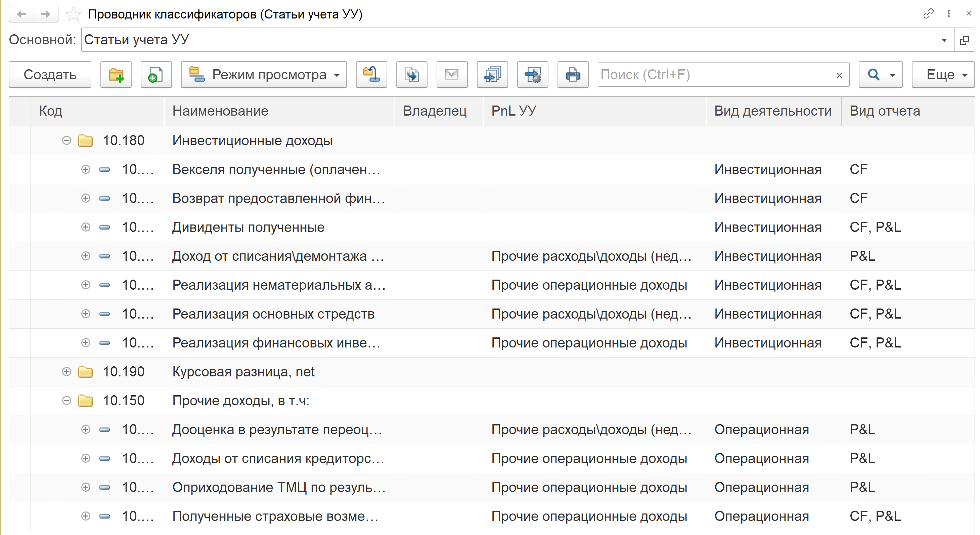Click Инвестиционная in Векселя полученные row
Image resolution: width=980 pixels, height=535 pixels.
(768, 169)
